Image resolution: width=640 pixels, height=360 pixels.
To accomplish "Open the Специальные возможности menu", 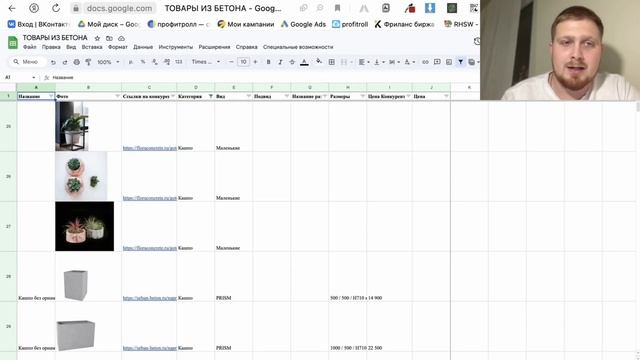I will (298, 47).
